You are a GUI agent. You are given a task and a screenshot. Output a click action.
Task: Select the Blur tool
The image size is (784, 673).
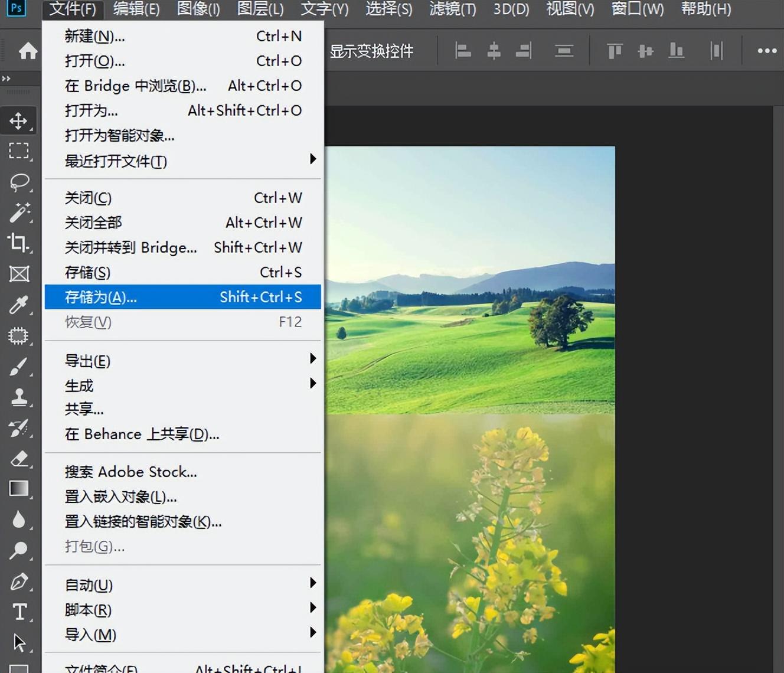[x=18, y=520]
